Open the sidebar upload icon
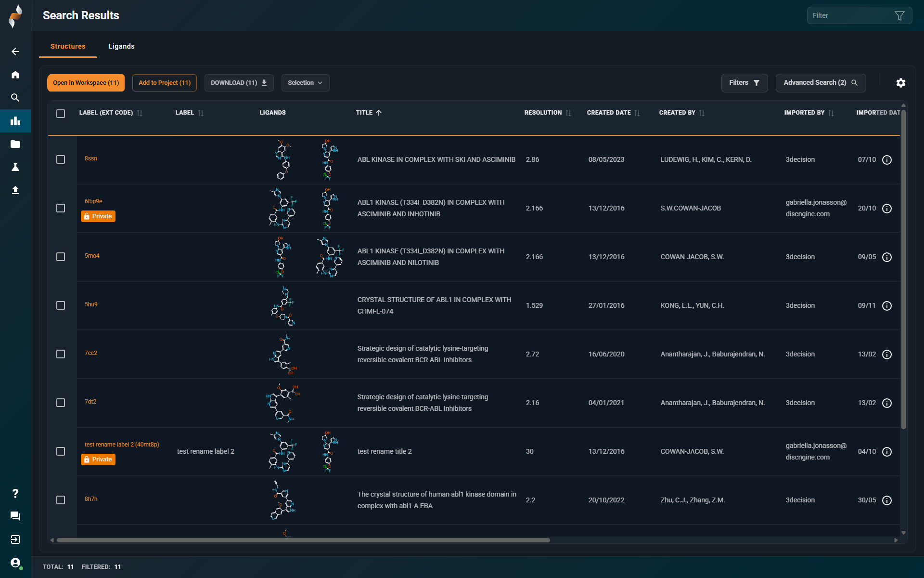The height and width of the screenshot is (578, 924). point(15,190)
